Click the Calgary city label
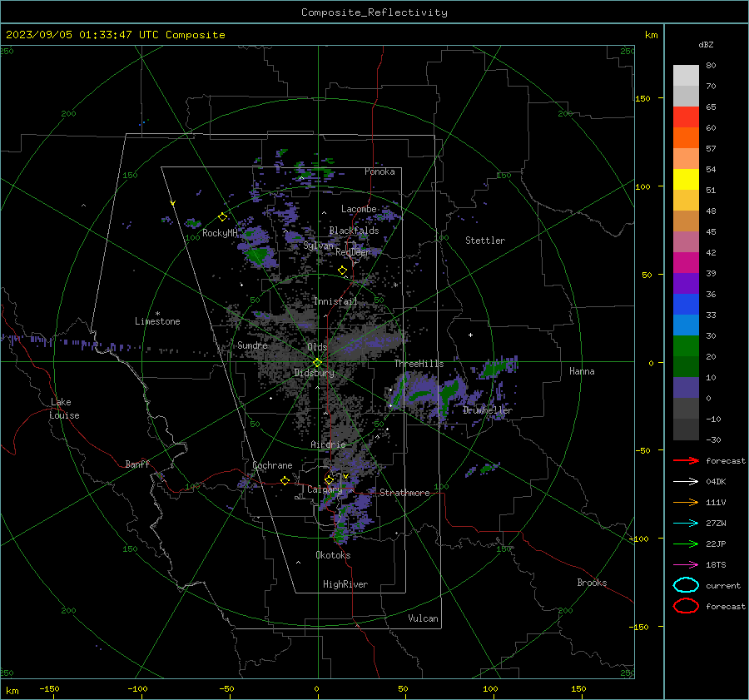 325,489
